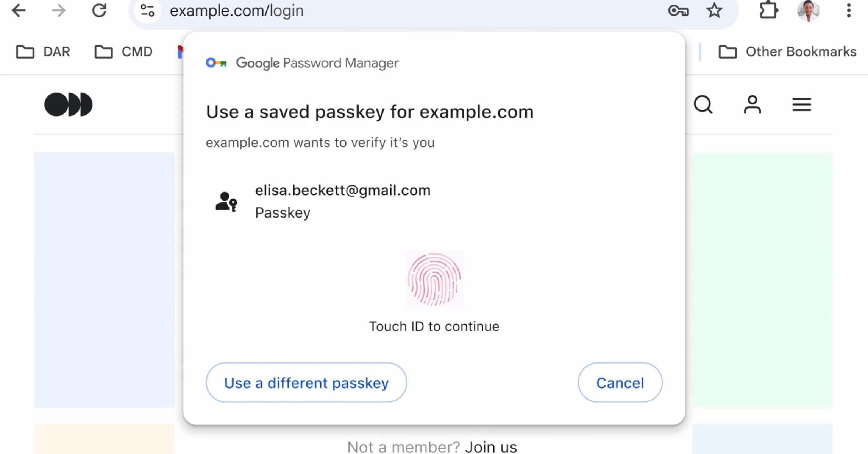
Task: Bookmark this page with the star
Action: 714,11
